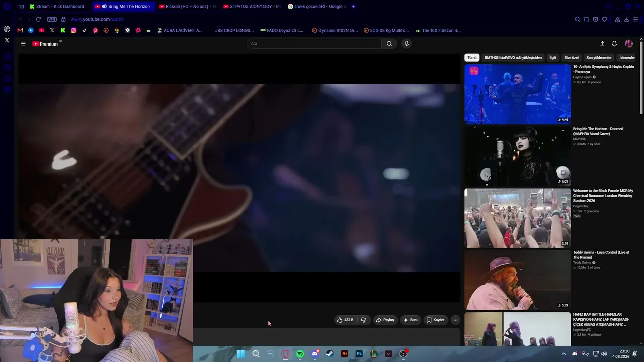Click the YouTube search field labeled Ara
This screenshot has height=362, width=644.
click(314, 44)
